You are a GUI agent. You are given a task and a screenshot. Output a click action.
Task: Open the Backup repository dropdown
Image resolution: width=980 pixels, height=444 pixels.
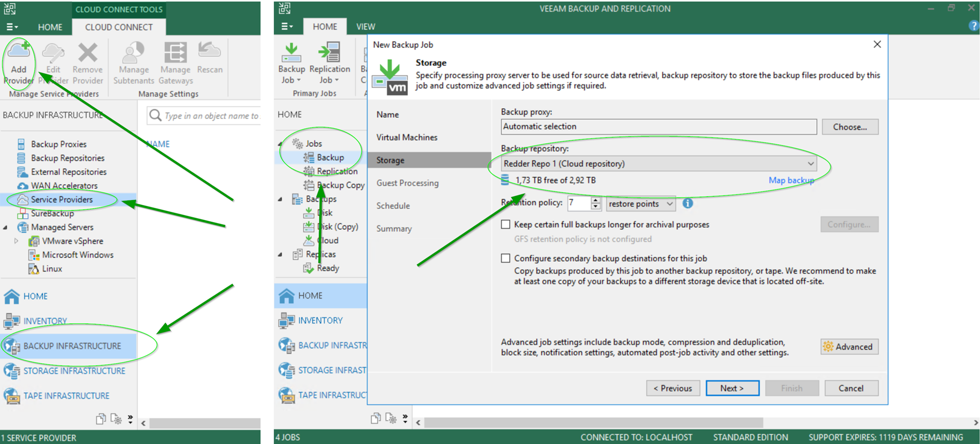pos(810,164)
